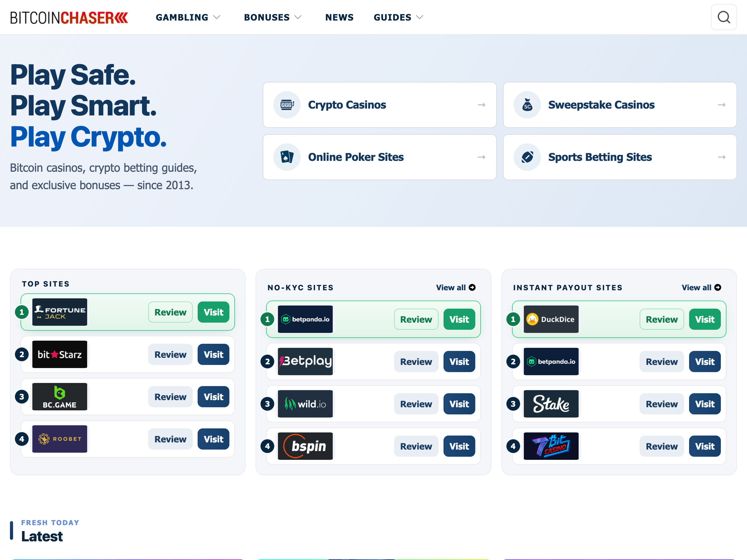Read the Roobet review
The height and width of the screenshot is (560, 747).
coord(170,439)
